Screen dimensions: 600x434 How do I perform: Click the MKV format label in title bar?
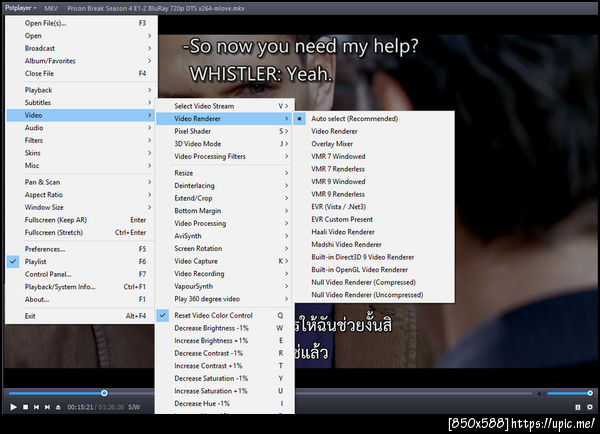51,8
